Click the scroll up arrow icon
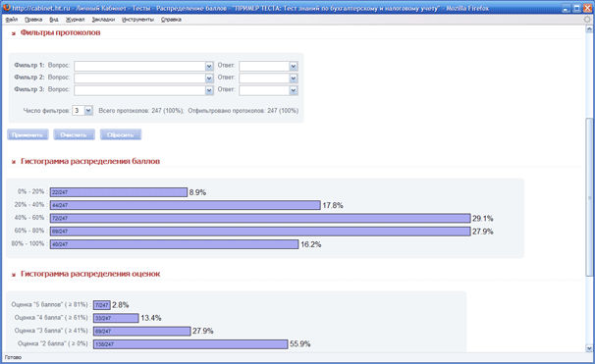 click(589, 28)
